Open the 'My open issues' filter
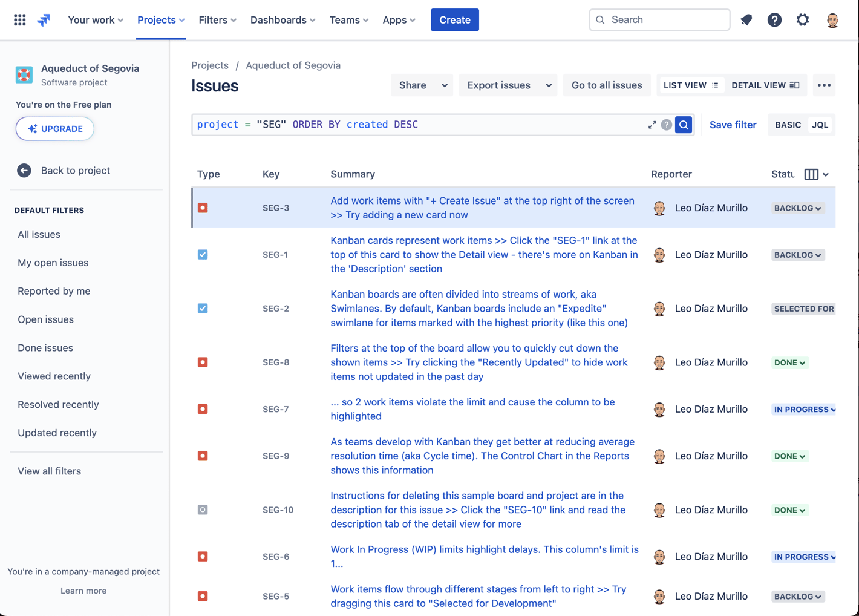Viewport: 859px width, 616px height. [x=53, y=263]
